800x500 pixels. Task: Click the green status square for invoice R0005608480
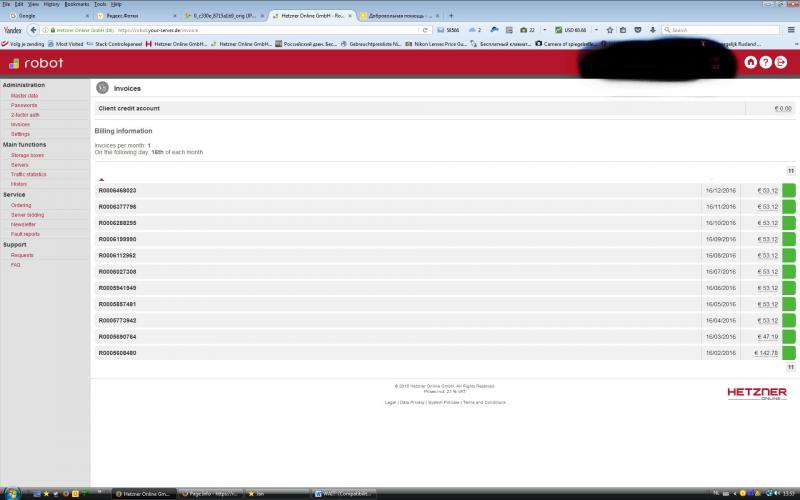[x=789, y=353]
